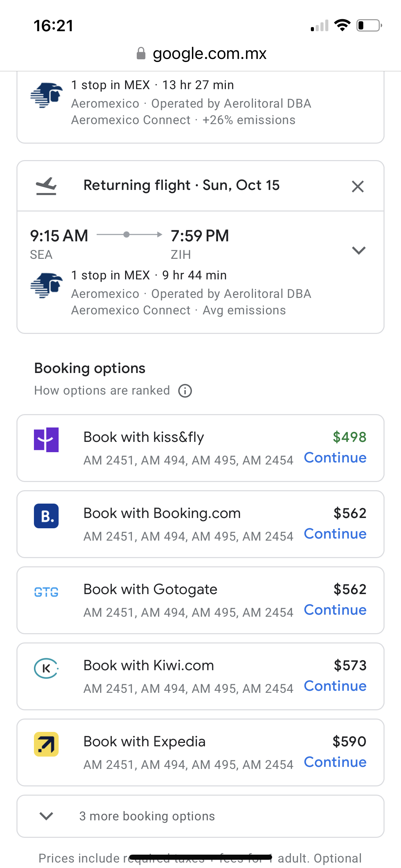This screenshot has height=868, width=401.
Task: Continue booking with Gotogate
Action: click(x=335, y=610)
